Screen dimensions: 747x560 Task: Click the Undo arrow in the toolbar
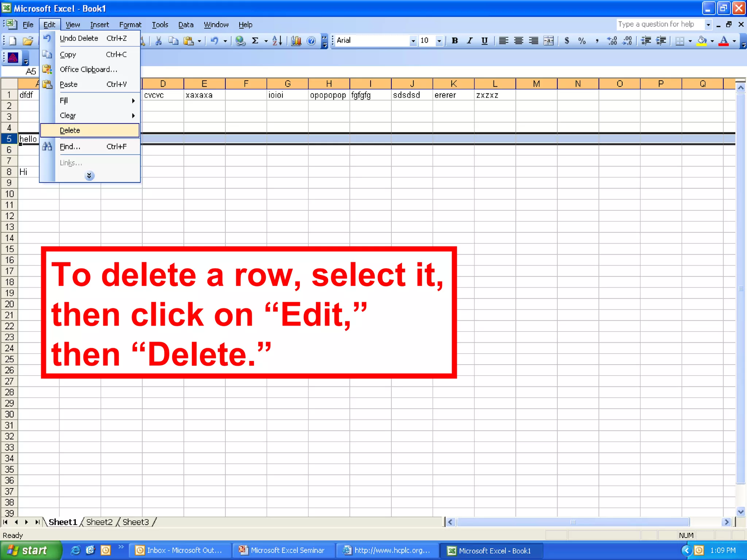tap(214, 41)
